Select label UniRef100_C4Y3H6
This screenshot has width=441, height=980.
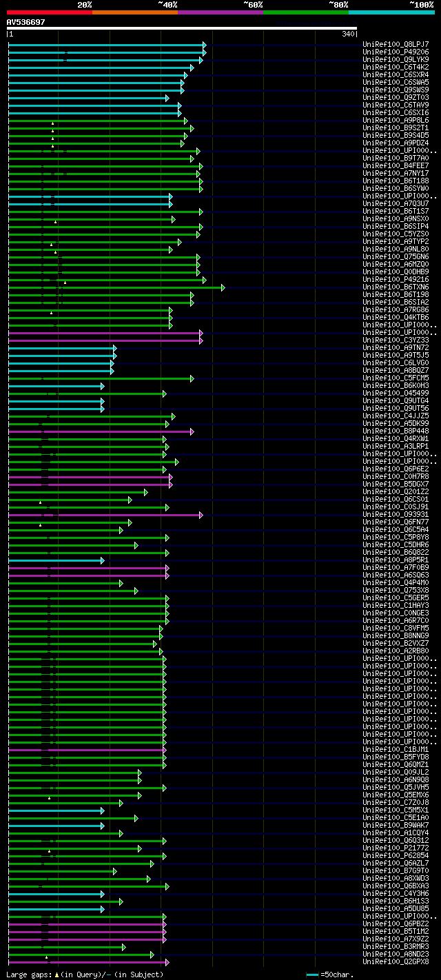point(396,893)
